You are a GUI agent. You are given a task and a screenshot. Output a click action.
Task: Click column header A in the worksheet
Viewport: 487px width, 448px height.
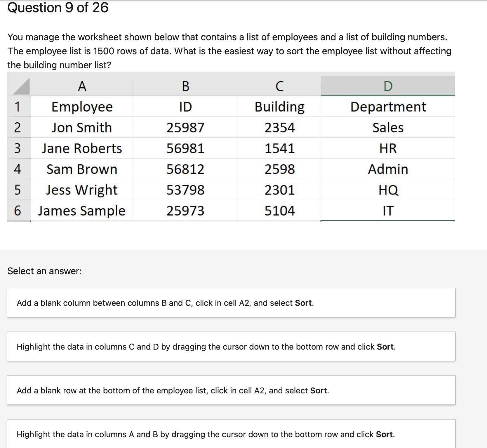pos(82,86)
